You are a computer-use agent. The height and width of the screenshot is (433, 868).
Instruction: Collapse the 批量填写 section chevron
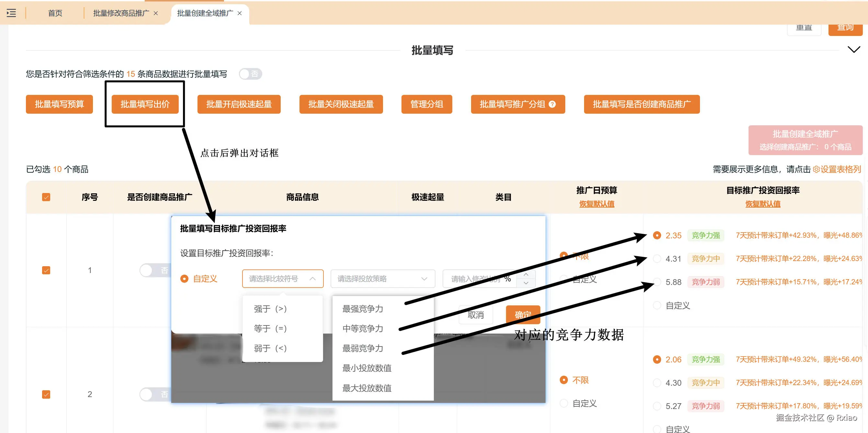coord(854,50)
